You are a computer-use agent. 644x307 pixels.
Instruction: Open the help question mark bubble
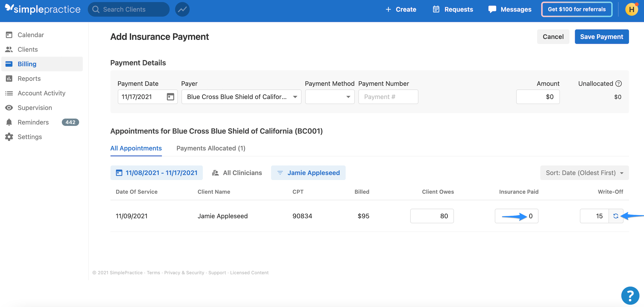[x=630, y=295]
